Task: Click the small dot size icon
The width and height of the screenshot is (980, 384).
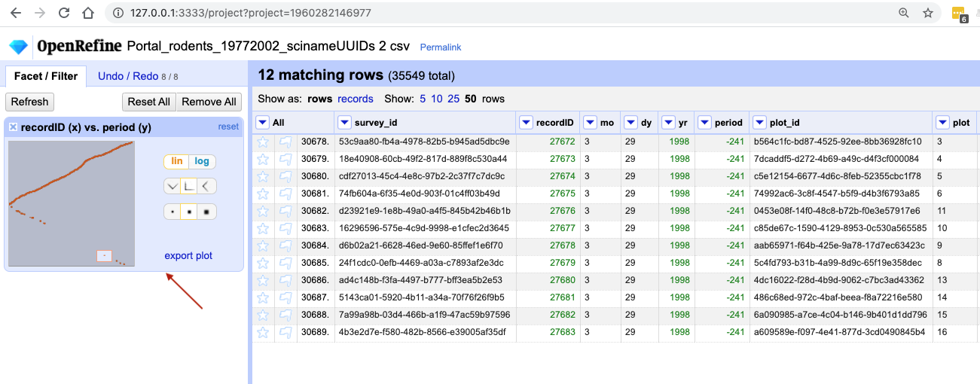Action: point(172,212)
